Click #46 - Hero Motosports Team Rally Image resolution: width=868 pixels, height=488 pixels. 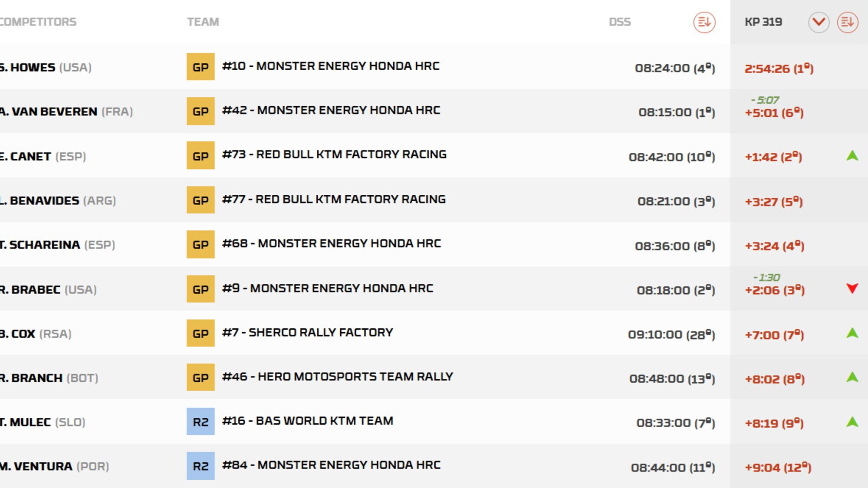click(337, 377)
